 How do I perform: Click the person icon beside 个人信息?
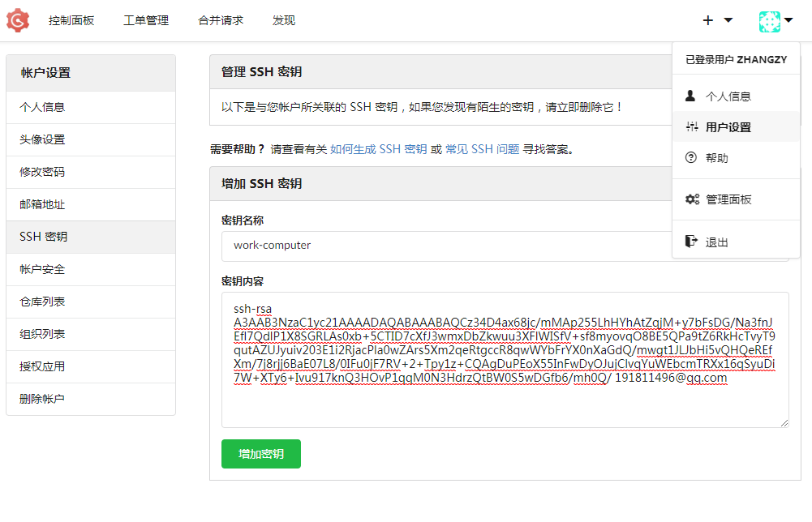point(691,96)
